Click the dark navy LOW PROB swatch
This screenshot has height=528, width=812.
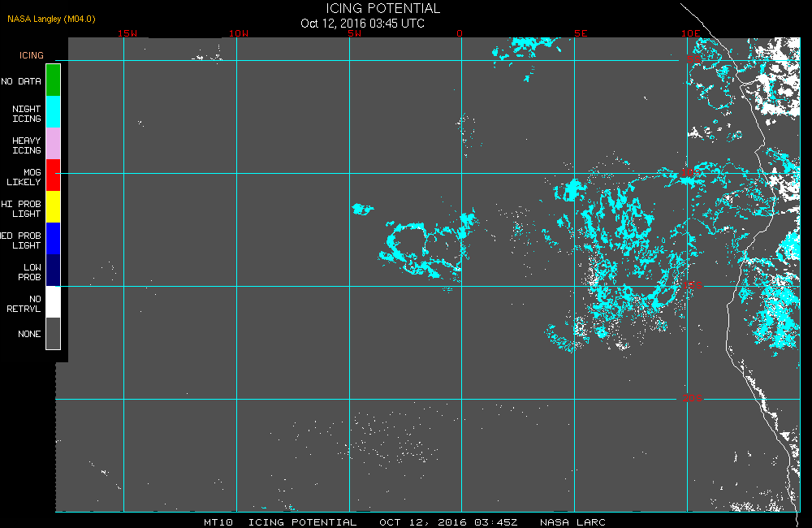[54, 270]
